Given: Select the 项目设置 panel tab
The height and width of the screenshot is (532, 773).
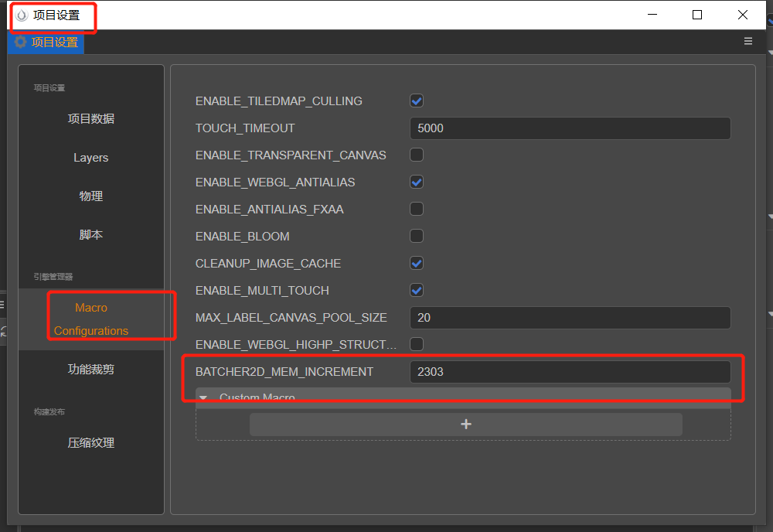Looking at the screenshot, I should pyautogui.click(x=46, y=42).
